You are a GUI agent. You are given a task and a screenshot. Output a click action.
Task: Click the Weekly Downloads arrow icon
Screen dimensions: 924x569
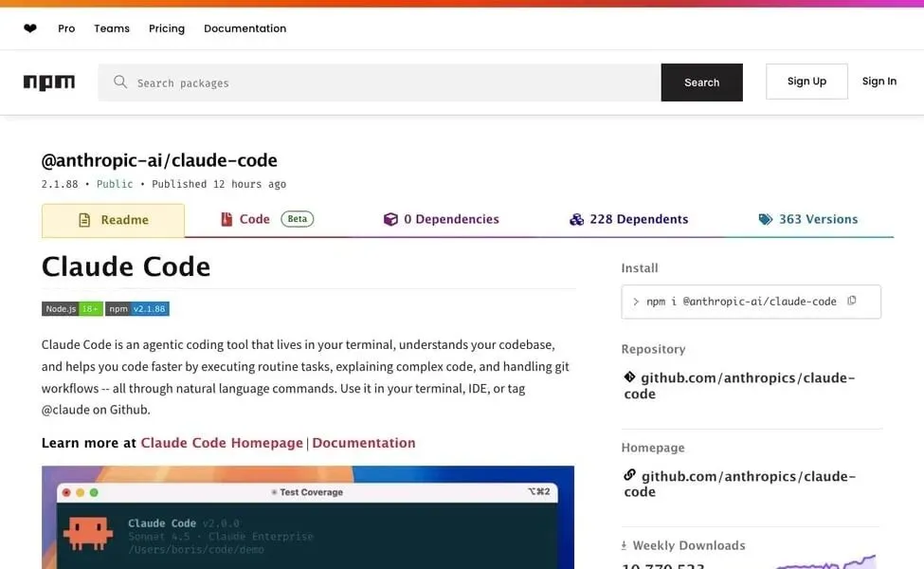point(624,545)
